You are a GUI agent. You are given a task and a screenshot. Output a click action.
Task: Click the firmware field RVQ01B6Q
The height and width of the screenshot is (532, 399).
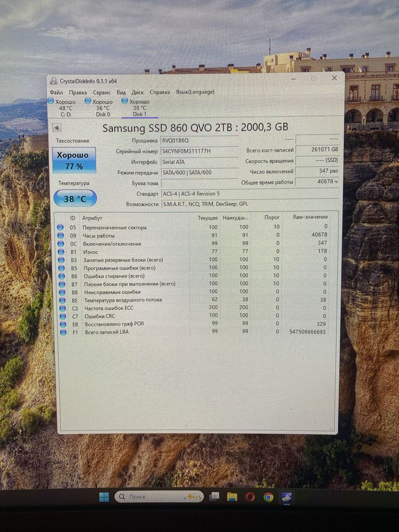[199, 140]
